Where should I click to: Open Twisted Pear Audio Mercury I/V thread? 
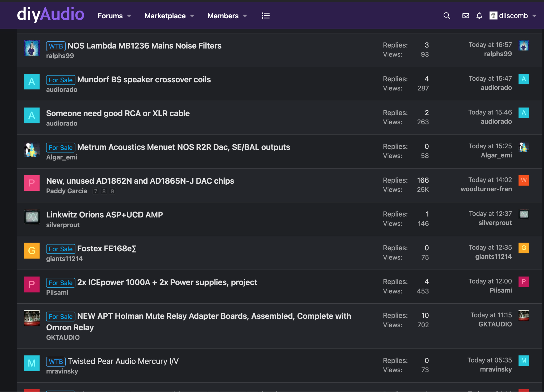click(x=123, y=361)
